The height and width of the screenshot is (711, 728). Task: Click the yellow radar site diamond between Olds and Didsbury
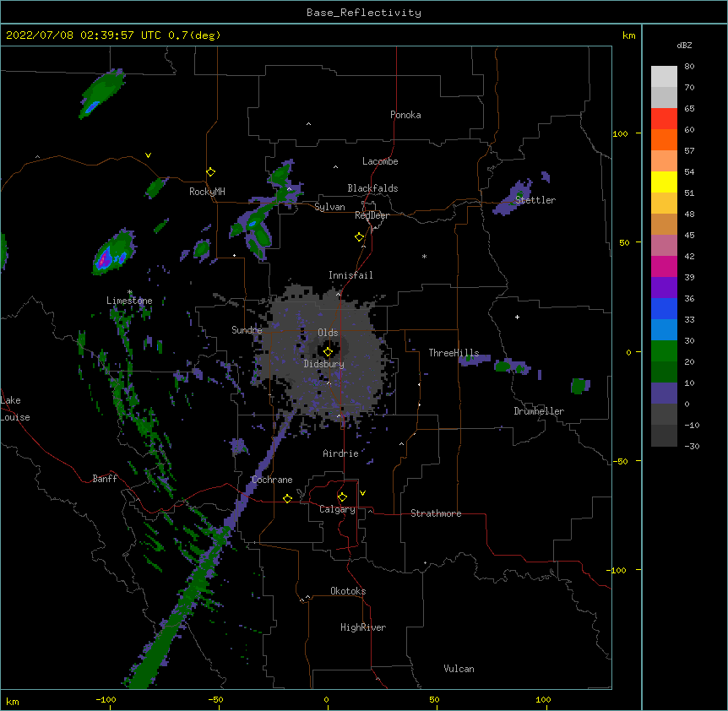(328, 352)
